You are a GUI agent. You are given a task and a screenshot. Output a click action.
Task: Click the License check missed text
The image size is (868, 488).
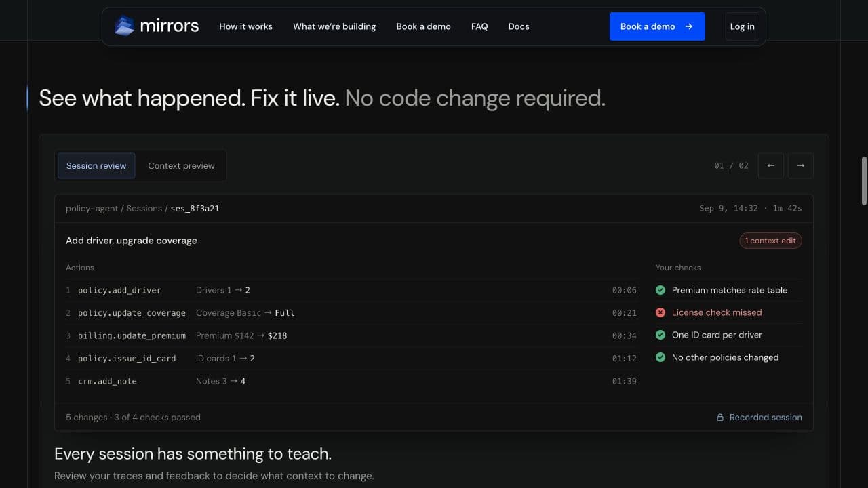click(x=717, y=312)
